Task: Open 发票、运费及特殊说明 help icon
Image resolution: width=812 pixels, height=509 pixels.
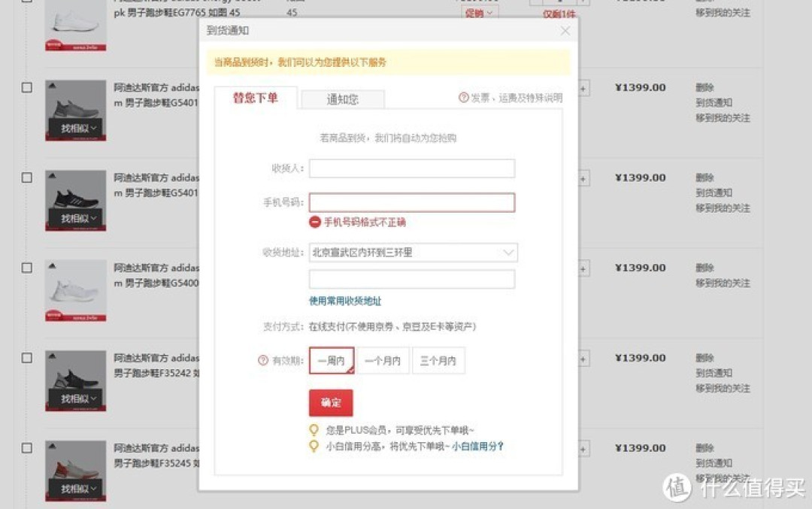Action: 463,97
